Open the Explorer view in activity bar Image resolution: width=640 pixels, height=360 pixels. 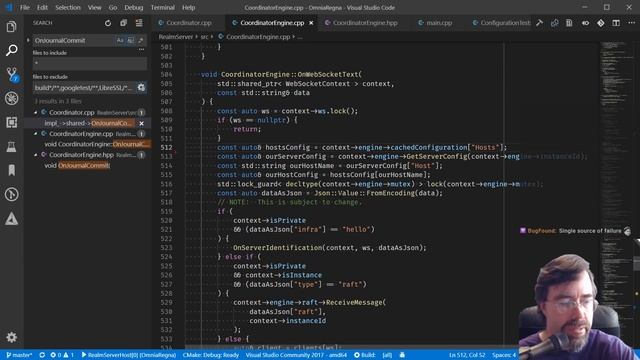point(11,27)
